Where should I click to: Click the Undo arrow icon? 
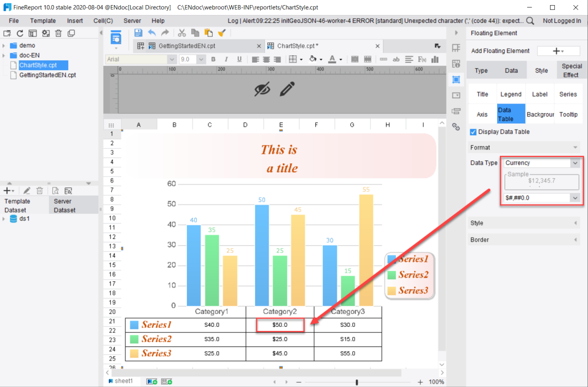152,33
